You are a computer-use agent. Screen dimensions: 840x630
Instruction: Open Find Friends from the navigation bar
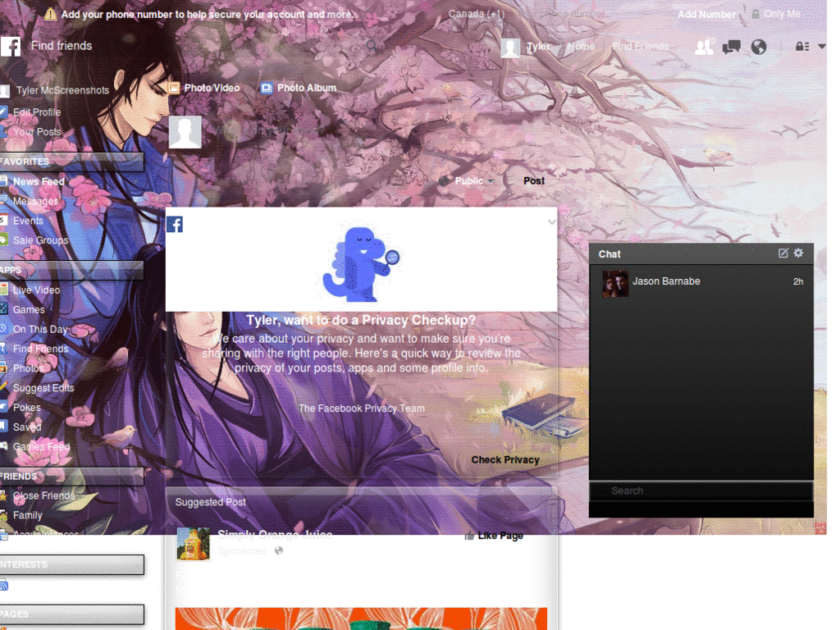[x=640, y=47]
